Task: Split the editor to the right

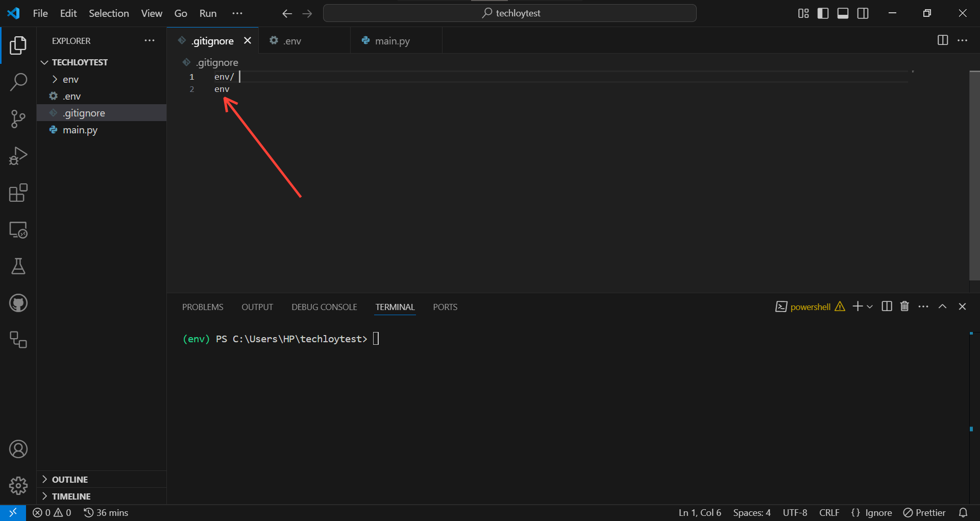Action: (x=943, y=40)
